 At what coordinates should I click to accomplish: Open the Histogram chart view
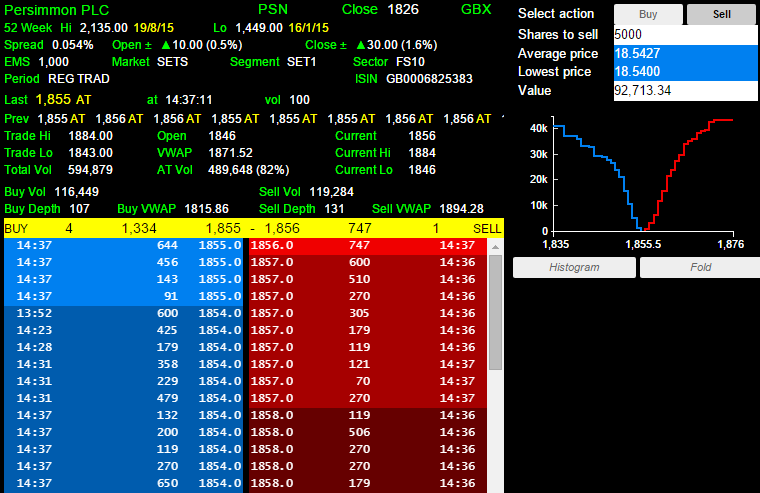(x=574, y=267)
